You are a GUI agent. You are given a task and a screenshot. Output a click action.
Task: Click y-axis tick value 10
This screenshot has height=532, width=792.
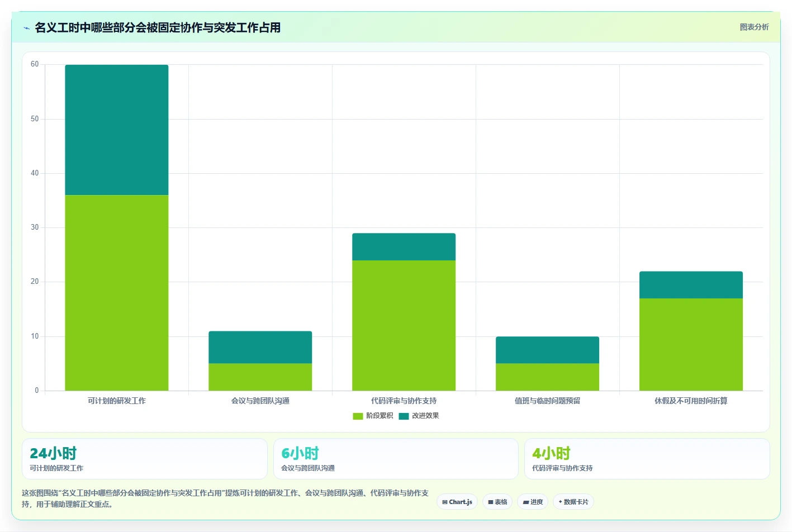point(35,336)
